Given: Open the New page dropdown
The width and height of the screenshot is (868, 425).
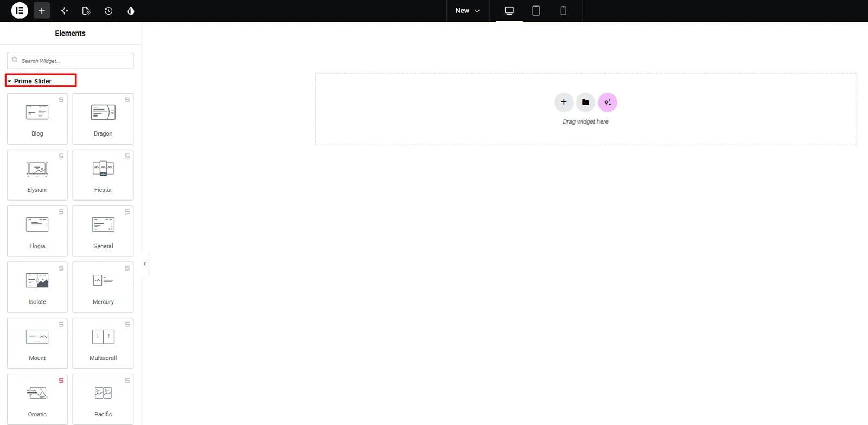Looking at the screenshot, I should pos(468,11).
